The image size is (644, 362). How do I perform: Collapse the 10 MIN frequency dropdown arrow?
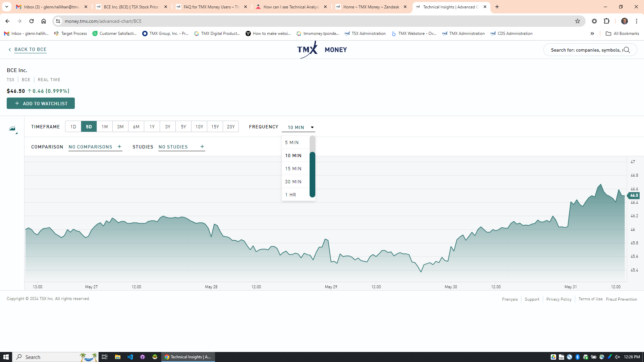312,127
